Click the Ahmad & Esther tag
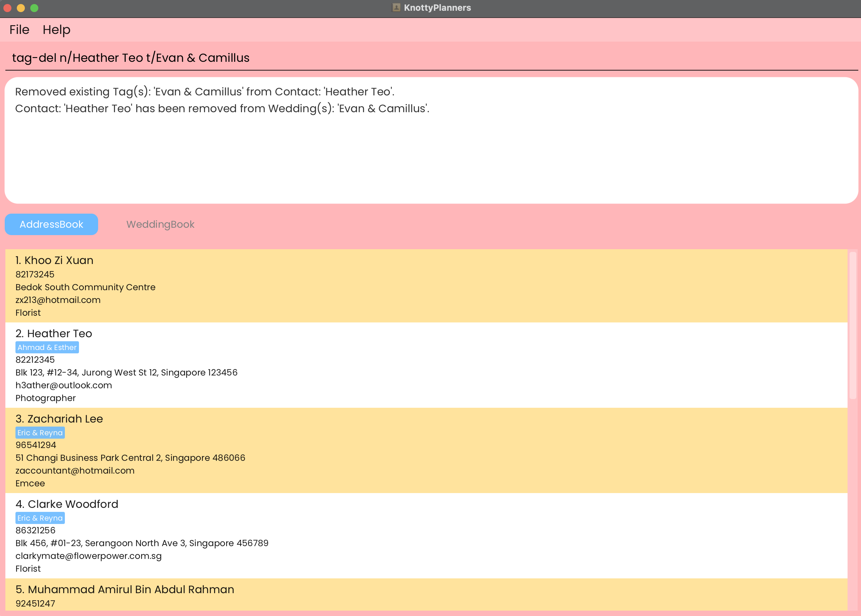Screen dimensions: 861x616 (47, 347)
